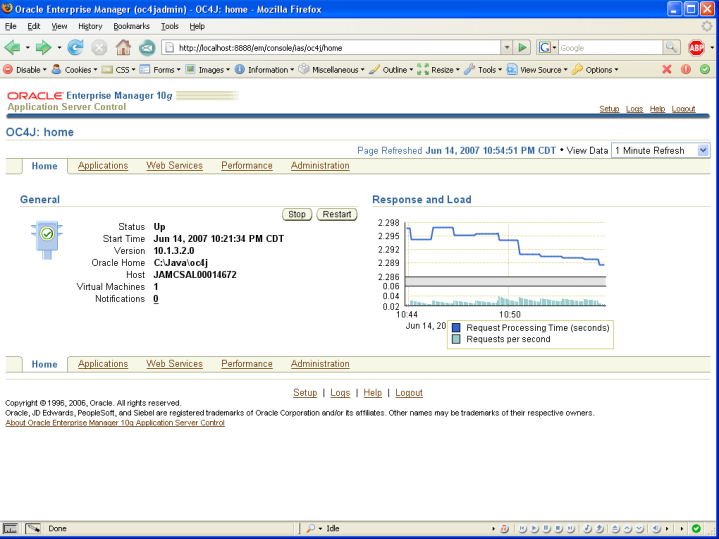
Task: Open the Resize dropdown on the developer toolbar
Action: (439, 70)
